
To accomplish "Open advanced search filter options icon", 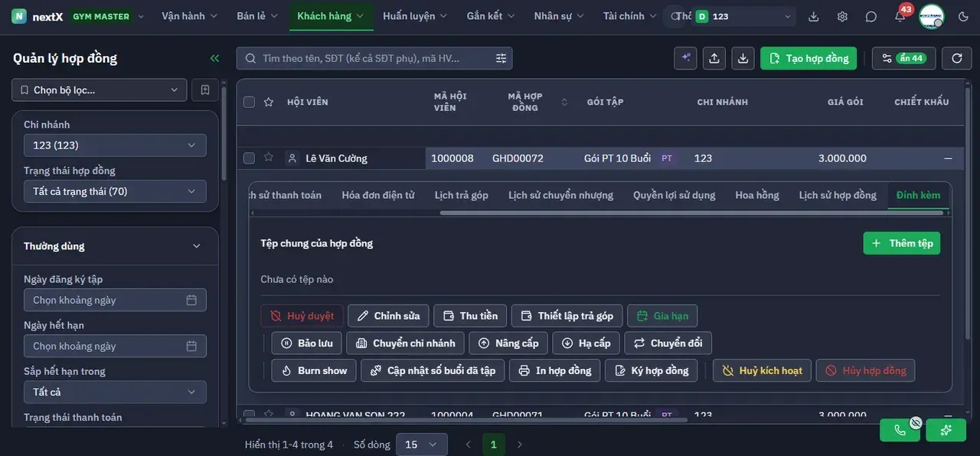I will coord(501,58).
